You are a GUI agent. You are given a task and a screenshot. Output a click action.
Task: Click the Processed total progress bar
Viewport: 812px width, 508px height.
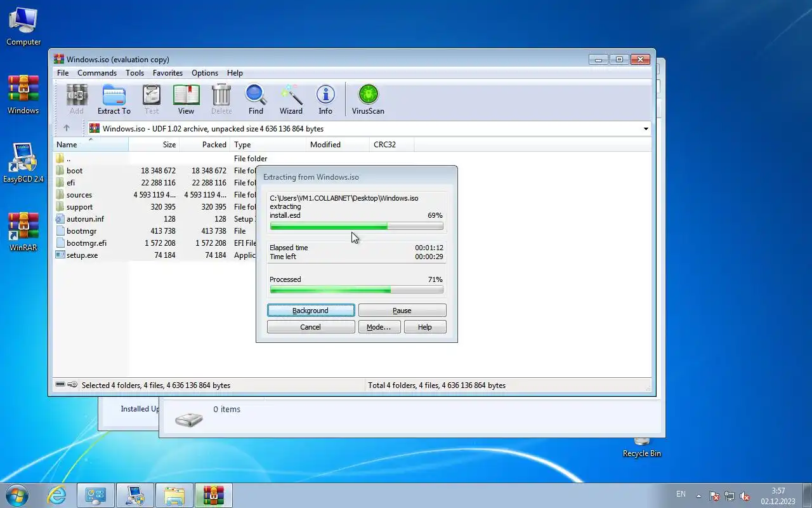click(x=357, y=290)
